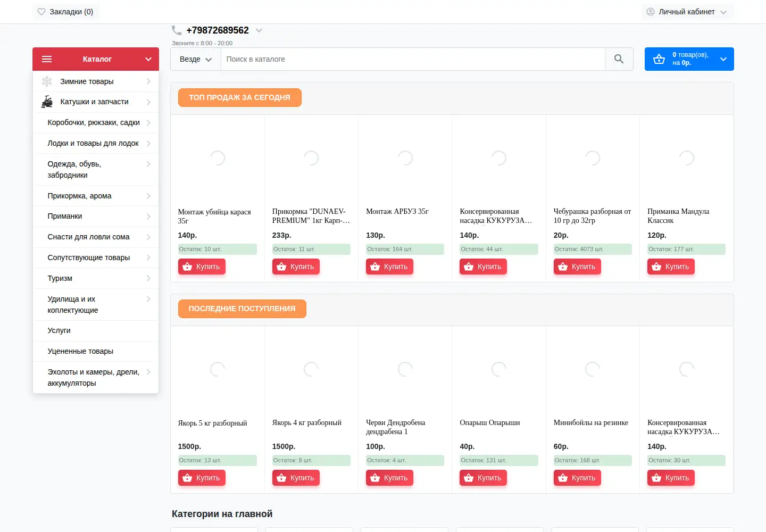Click ПОСЛЕДНИЕ ПОСТУПЛЕНИЯ tab
Screen dimensions: 766x532
pyautogui.click(x=242, y=309)
